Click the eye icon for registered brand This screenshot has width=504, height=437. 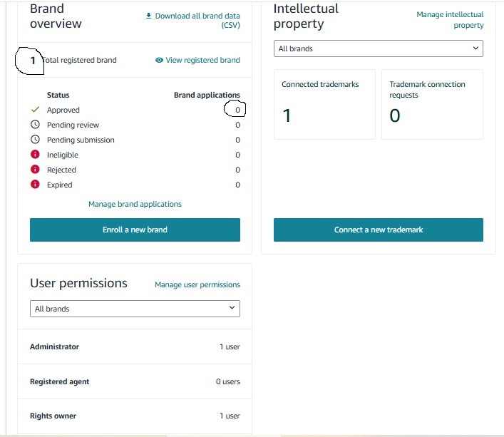(x=159, y=60)
